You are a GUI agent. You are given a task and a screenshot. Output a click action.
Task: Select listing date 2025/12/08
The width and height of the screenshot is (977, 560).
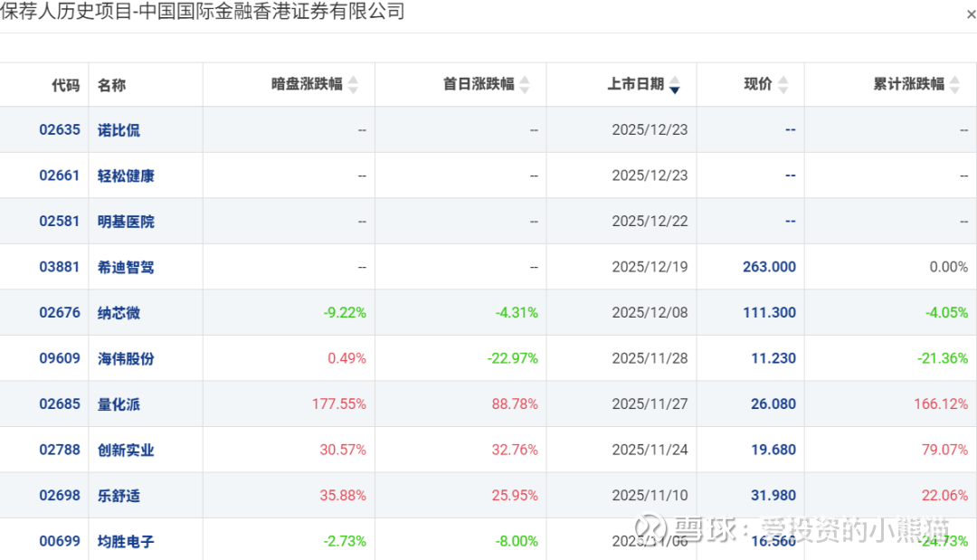click(650, 313)
